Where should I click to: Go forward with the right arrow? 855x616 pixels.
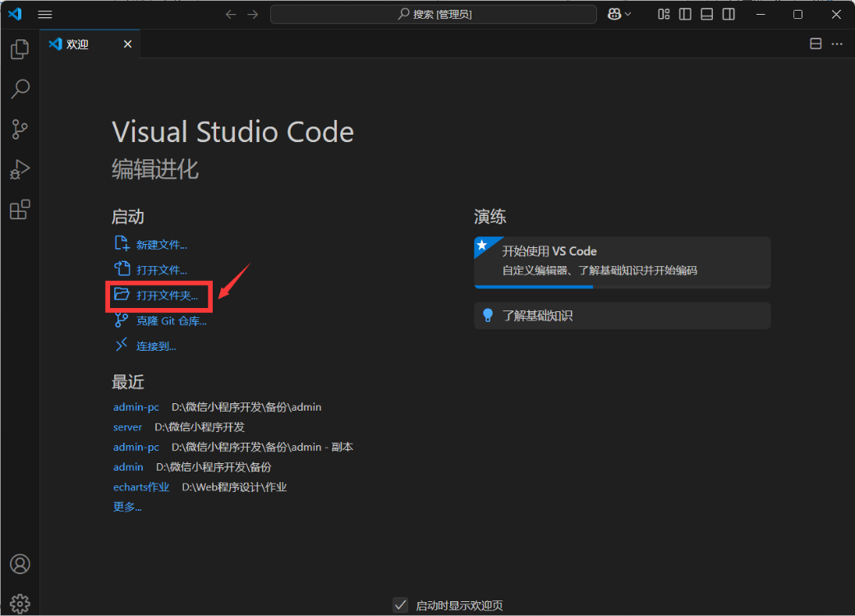(252, 15)
